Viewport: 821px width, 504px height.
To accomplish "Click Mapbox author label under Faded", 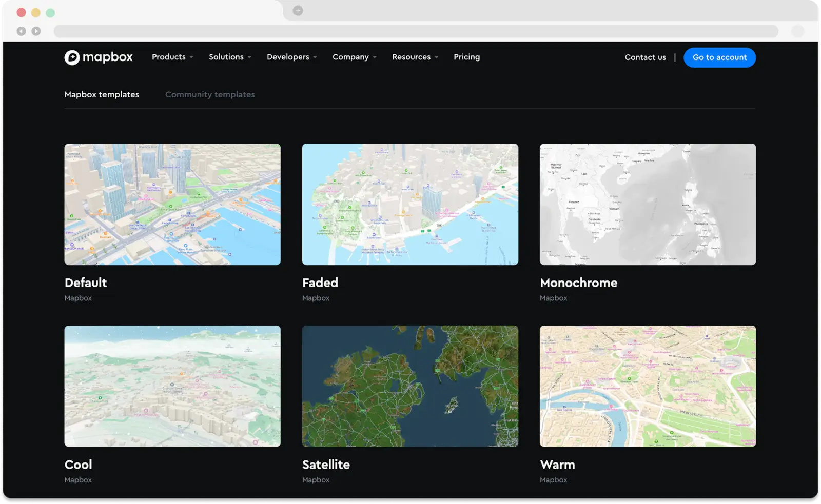I will (316, 298).
